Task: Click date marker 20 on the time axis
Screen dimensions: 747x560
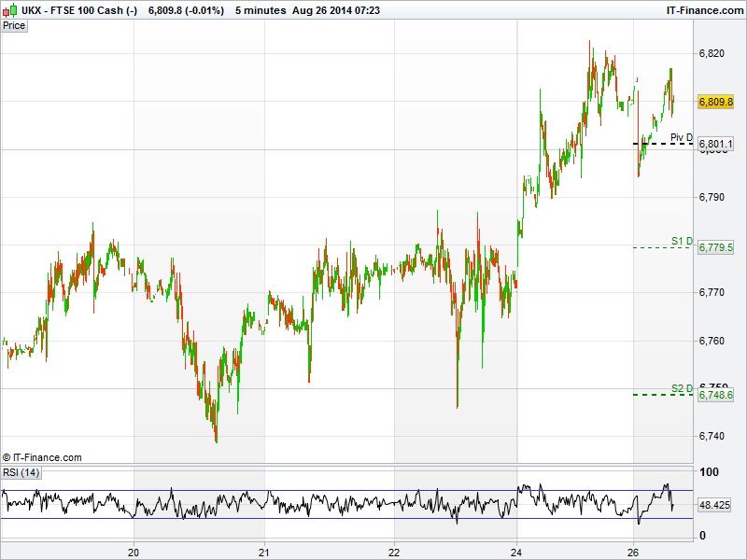Action: (134, 551)
